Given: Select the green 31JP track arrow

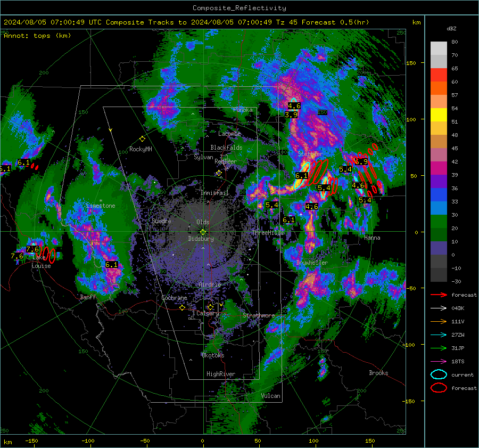Looking at the screenshot, I should (x=439, y=348).
